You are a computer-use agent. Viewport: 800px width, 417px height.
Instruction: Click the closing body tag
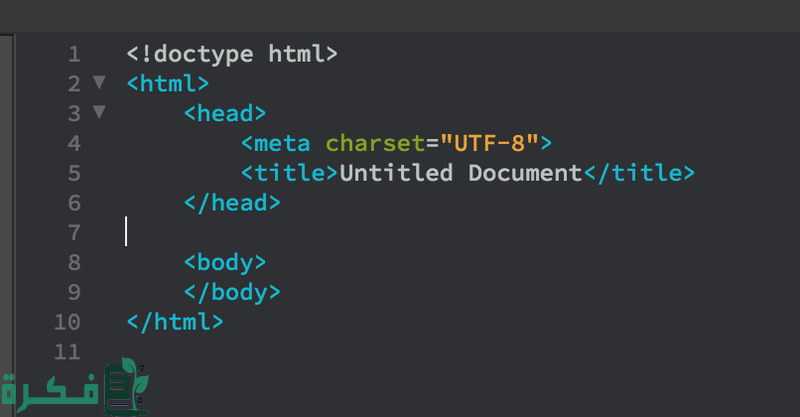232,292
